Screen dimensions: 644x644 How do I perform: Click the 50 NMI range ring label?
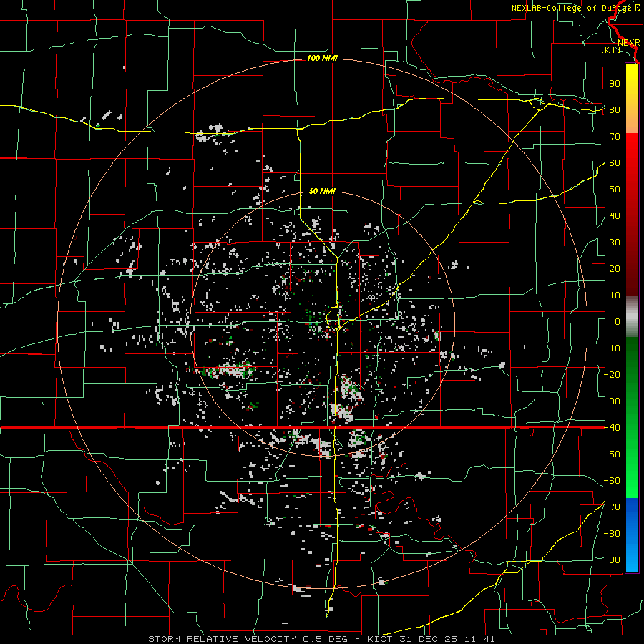322,191
